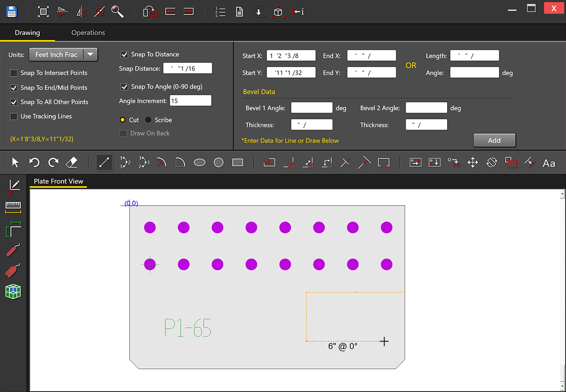Open the Units Feet Inch Frac dropdown
Screen dimensions: 566x392
63,55
